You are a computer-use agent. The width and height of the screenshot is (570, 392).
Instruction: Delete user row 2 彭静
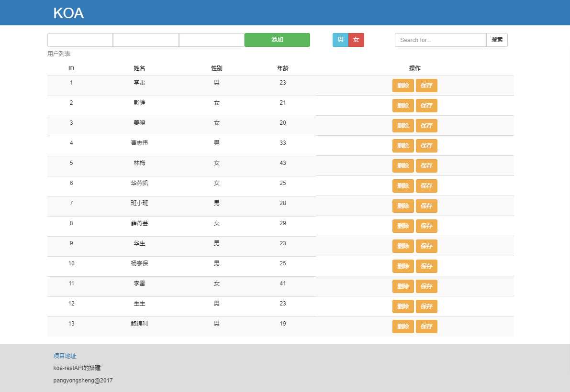pyautogui.click(x=403, y=106)
